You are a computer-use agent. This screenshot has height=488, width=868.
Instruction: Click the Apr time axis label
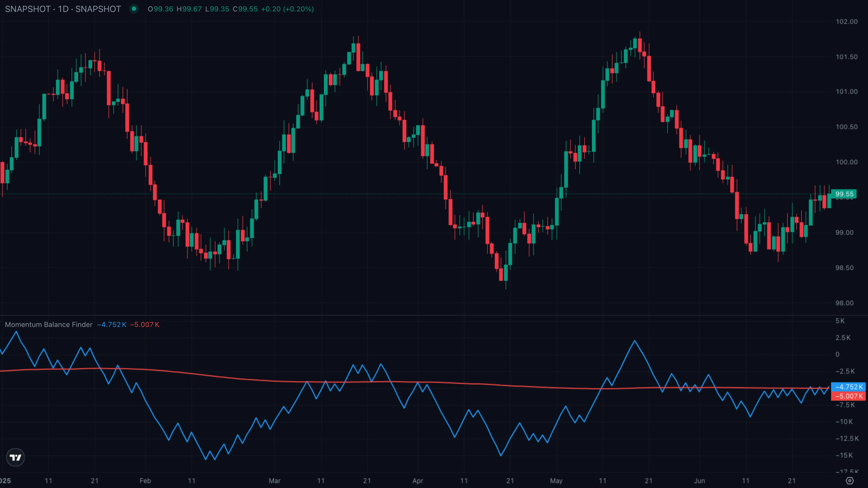(x=418, y=481)
